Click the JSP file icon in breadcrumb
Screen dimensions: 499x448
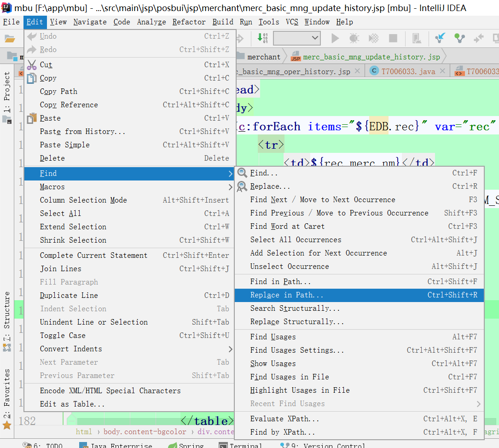[x=296, y=56]
